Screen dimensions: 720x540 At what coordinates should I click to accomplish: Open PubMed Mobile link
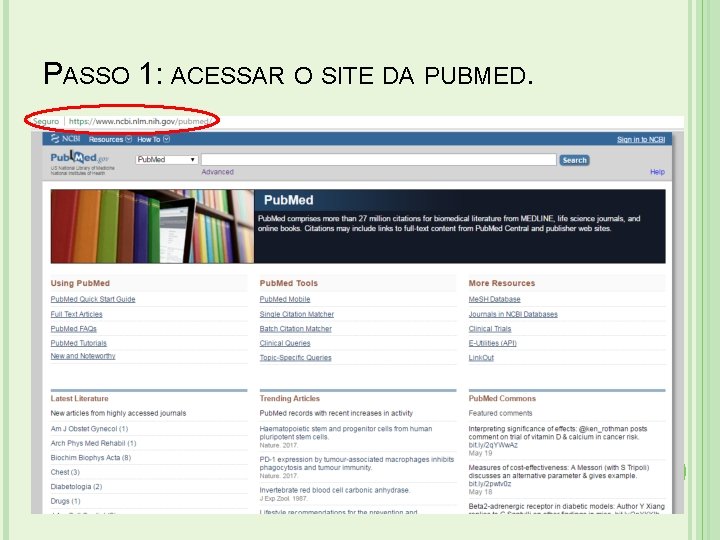[x=285, y=299]
